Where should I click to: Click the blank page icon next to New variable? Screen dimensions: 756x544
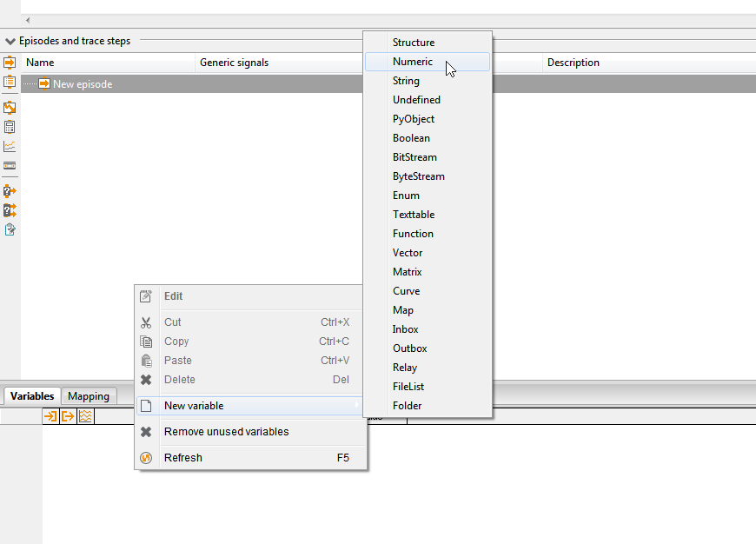pos(146,406)
